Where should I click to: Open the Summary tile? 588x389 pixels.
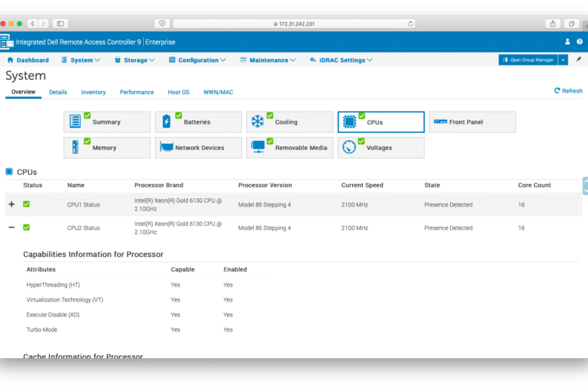(107, 122)
